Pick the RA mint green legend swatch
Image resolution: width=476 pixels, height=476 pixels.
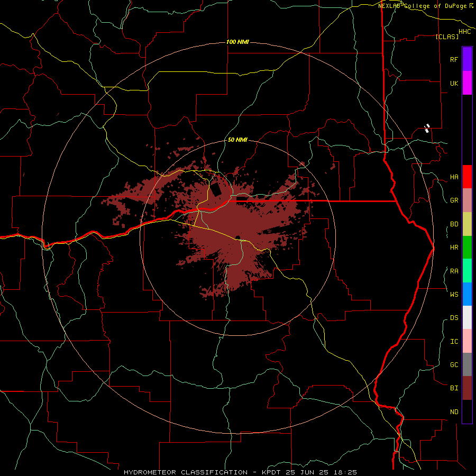point(467,271)
